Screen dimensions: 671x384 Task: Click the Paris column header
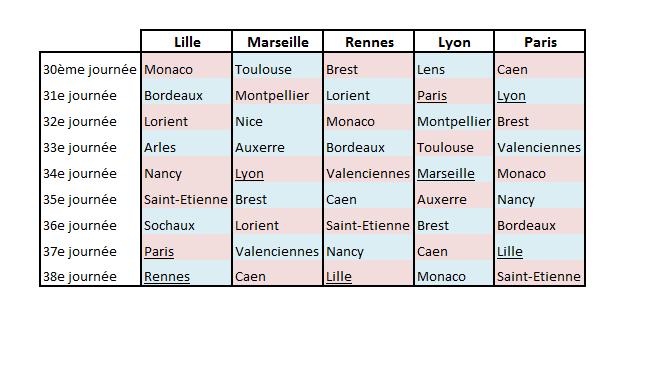(x=540, y=42)
